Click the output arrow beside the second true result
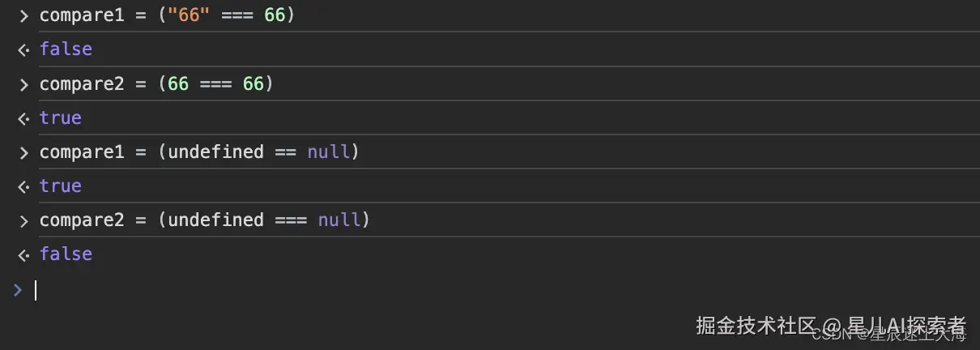The image size is (980, 350). [23, 186]
